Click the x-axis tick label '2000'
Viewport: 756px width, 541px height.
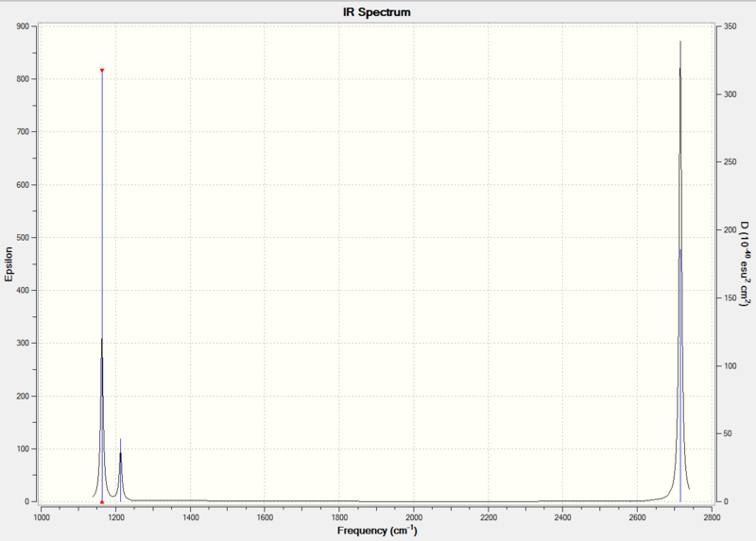tap(414, 517)
